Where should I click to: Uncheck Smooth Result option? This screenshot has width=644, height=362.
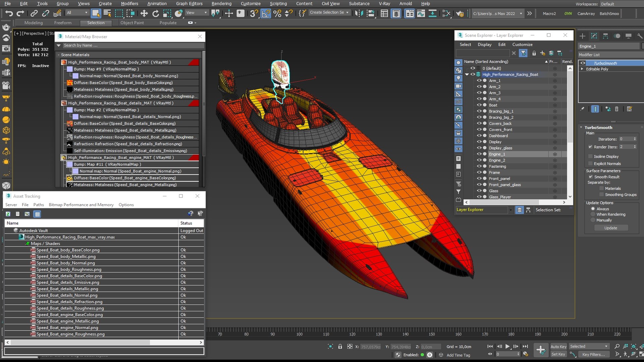pyautogui.click(x=591, y=177)
